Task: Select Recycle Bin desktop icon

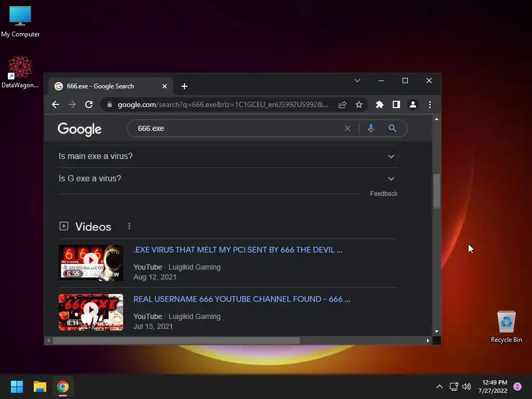Action: tap(506, 327)
